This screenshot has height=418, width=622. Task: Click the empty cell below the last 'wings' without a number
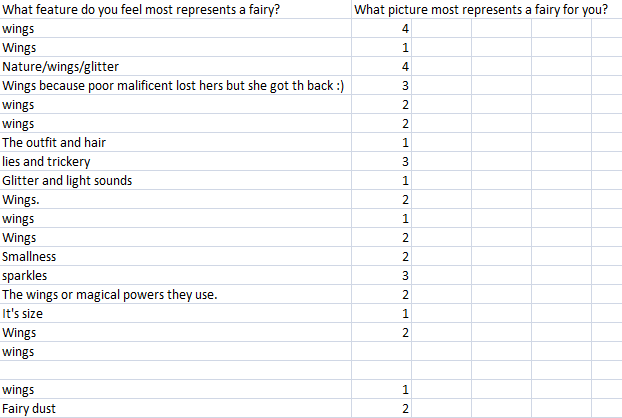pyautogui.click(x=175, y=370)
